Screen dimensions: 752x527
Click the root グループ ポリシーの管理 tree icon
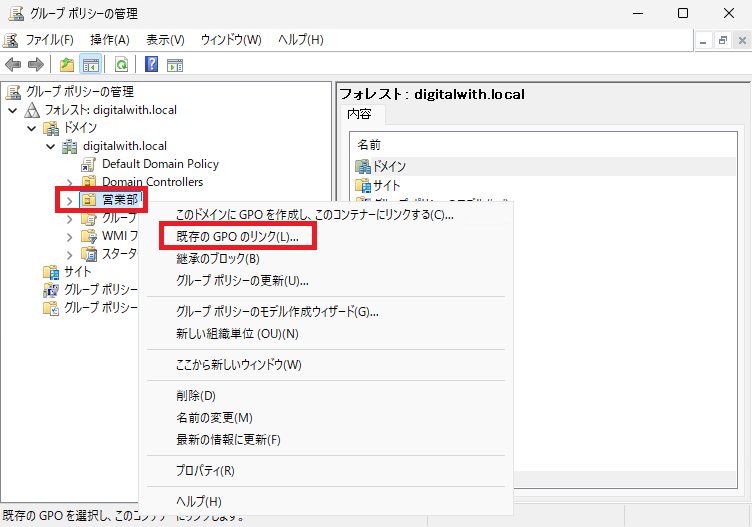pos(13,92)
